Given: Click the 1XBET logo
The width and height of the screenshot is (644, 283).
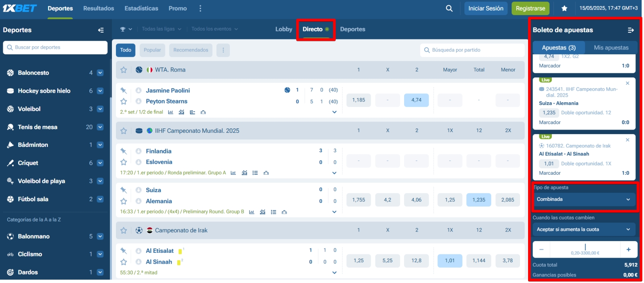Looking at the screenshot, I should click(20, 8).
